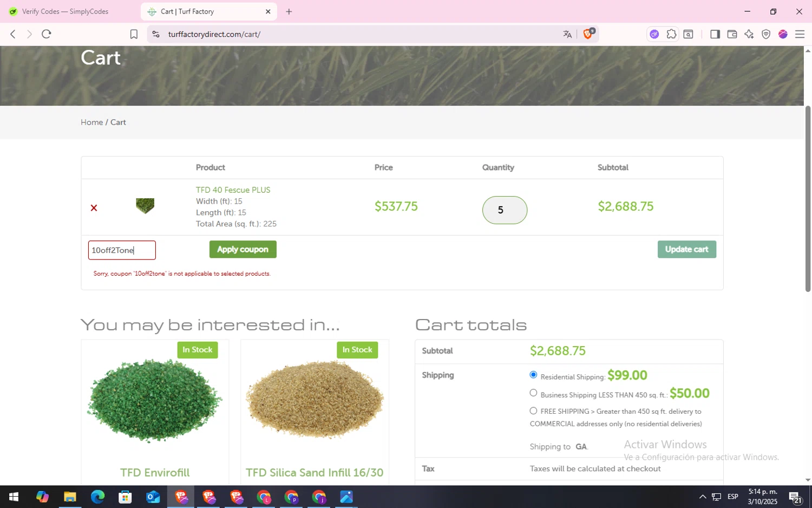This screenshot has height=508, width=812.
Task: Remove TFD 40 Fescue PLUS with red X
Action: (94, 208)
